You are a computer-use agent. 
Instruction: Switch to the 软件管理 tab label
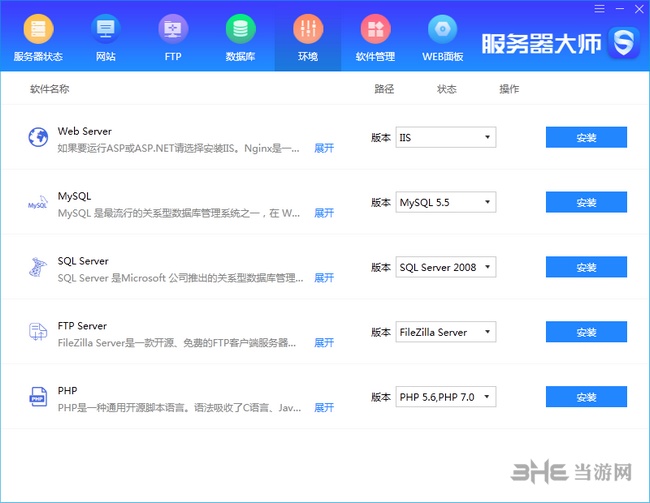[x=375, y=56]
